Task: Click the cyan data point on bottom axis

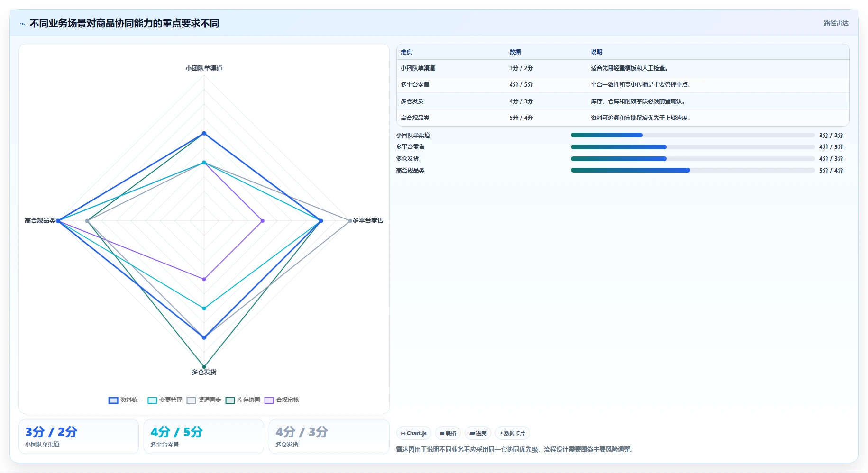Action: (x=204, y=309)
